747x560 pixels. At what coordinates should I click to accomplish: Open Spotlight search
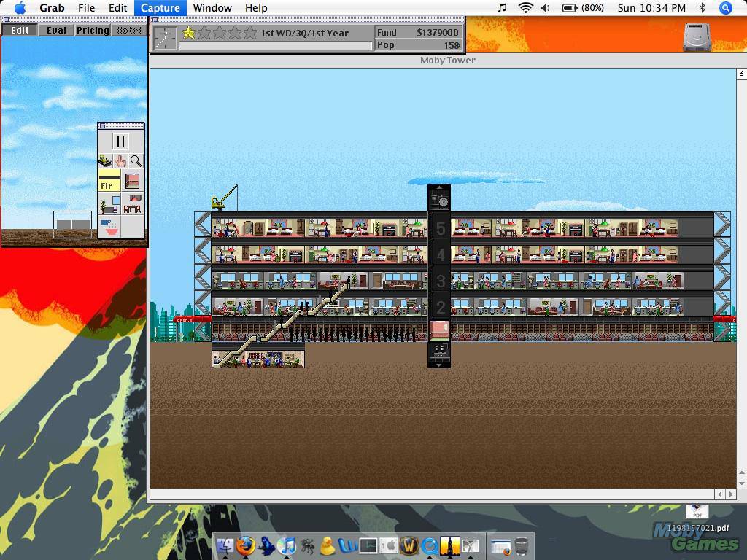click(x=725, y=7)
